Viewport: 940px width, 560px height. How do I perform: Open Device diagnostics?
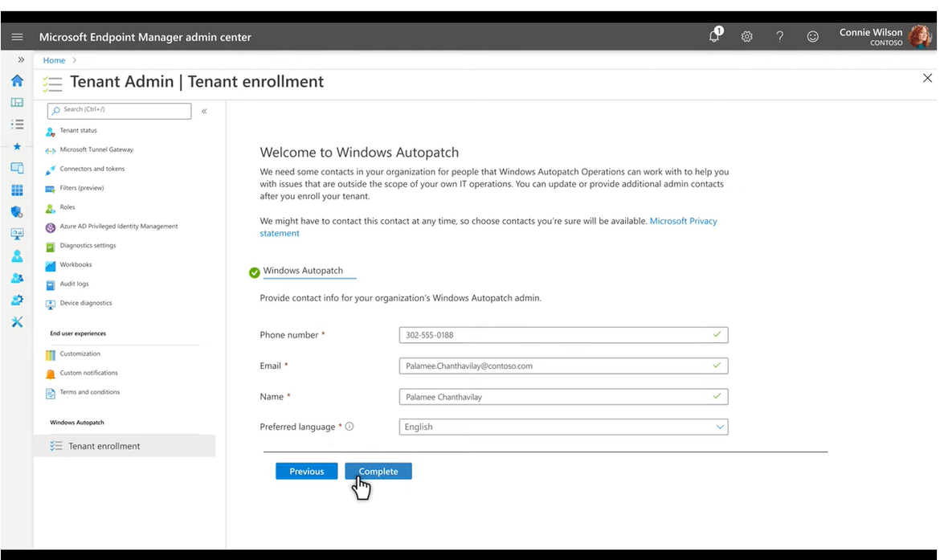(x=86, y=304)
